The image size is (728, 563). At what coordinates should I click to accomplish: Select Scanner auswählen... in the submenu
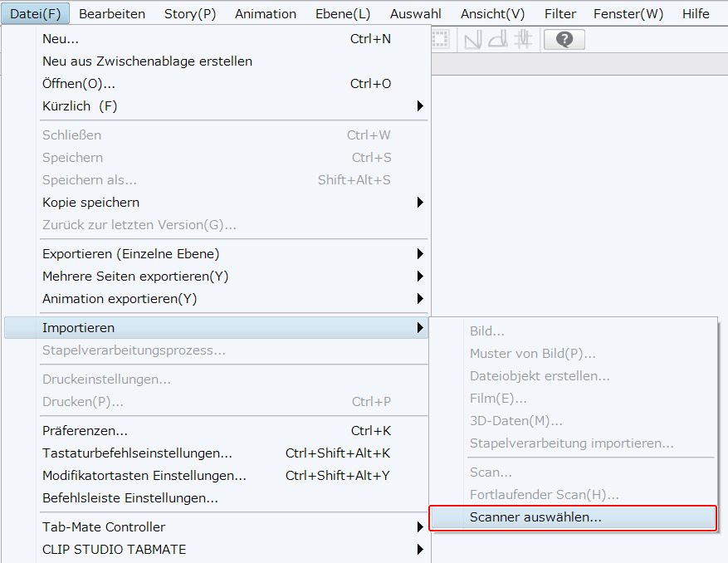click(574, 517)
